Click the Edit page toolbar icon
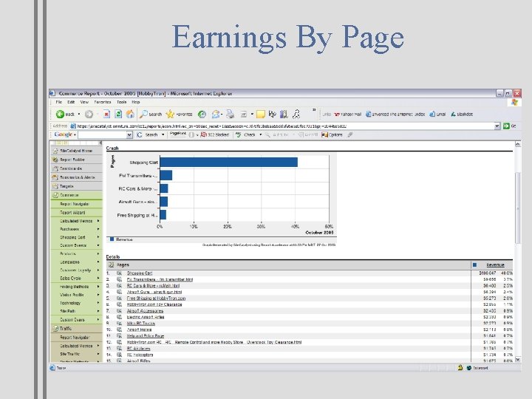Screen dimensions: 532x399 click(244, 115)
